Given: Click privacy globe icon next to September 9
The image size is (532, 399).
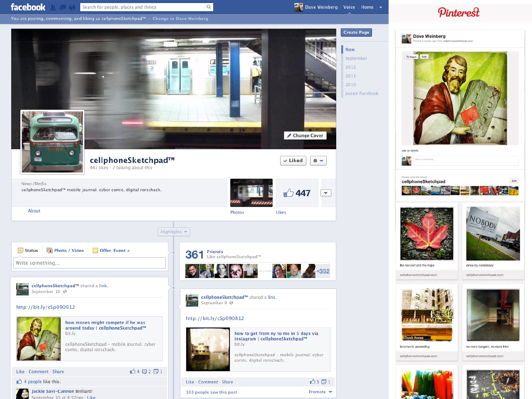Looking at the screenshot, I should [x=232, y=303].
